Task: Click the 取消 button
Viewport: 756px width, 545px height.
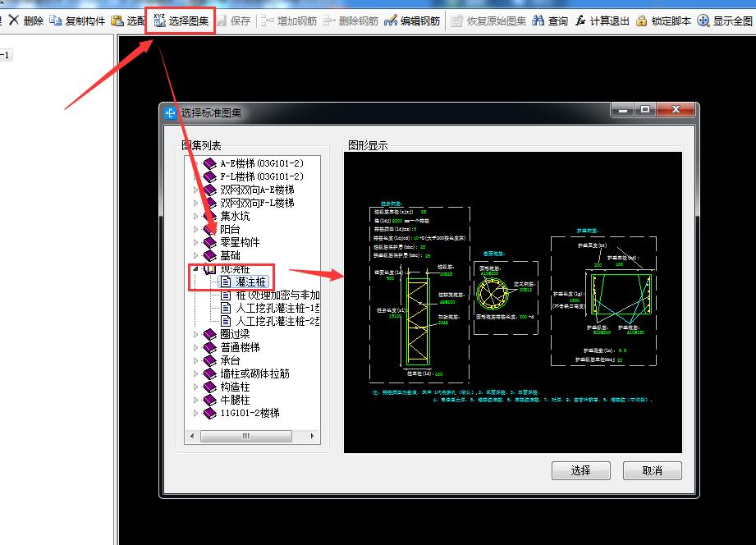Action: coord(653,471)
